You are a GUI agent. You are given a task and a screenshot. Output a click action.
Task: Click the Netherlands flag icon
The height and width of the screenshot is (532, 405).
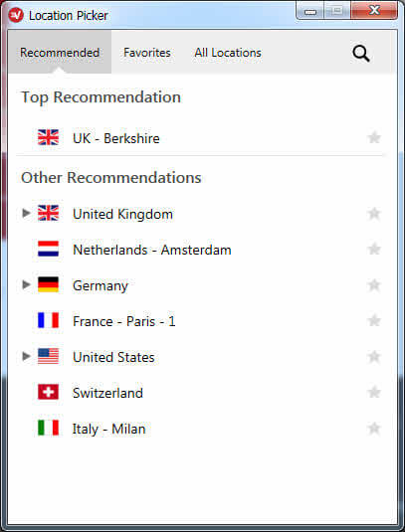(48, 249)
